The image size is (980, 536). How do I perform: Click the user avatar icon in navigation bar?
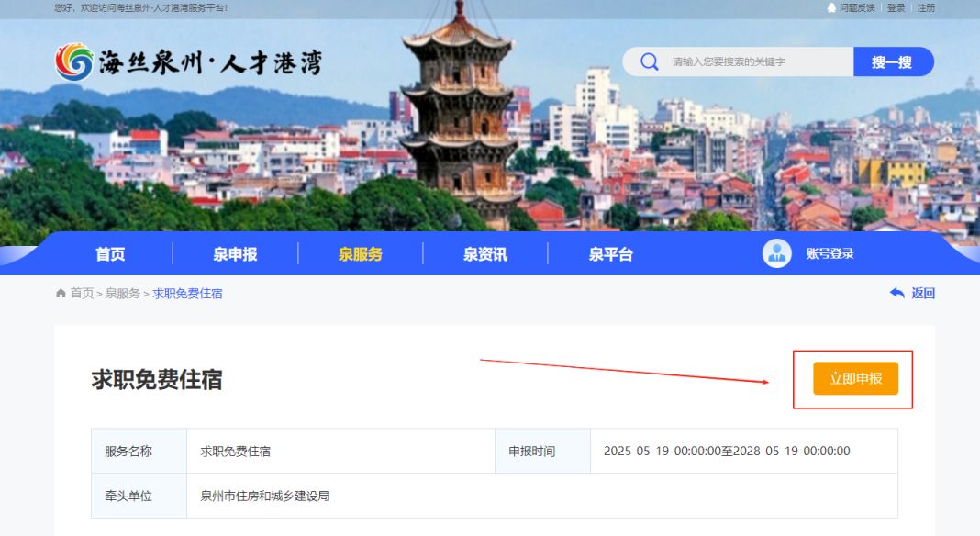(776, 253)
